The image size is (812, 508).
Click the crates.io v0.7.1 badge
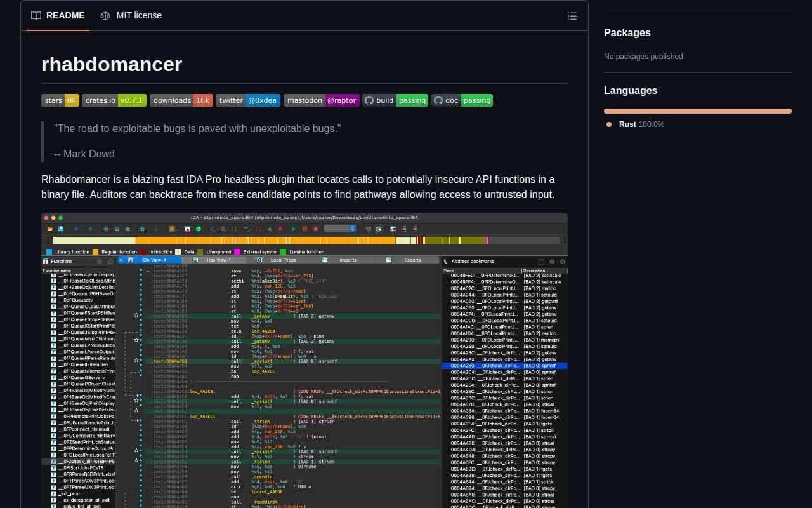[114, 100]
